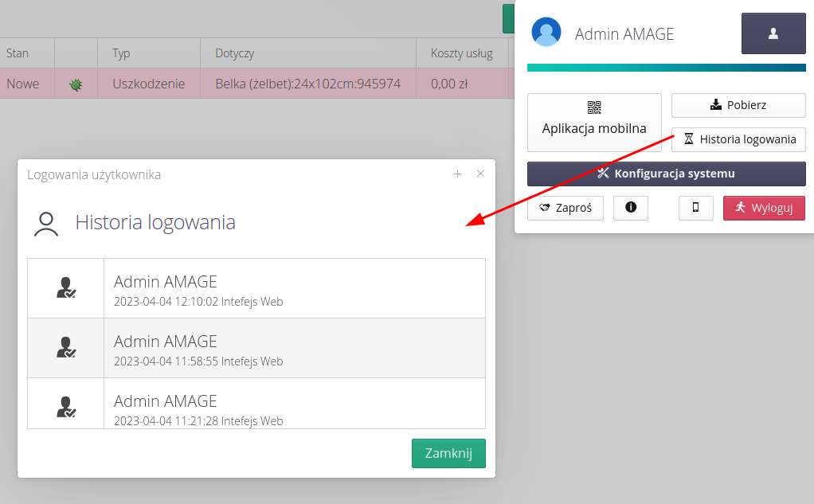The height and width of the screenshot is (504, 814).
Task: Click user icon of 11:21:28 login entry
Action: (66, 407)
